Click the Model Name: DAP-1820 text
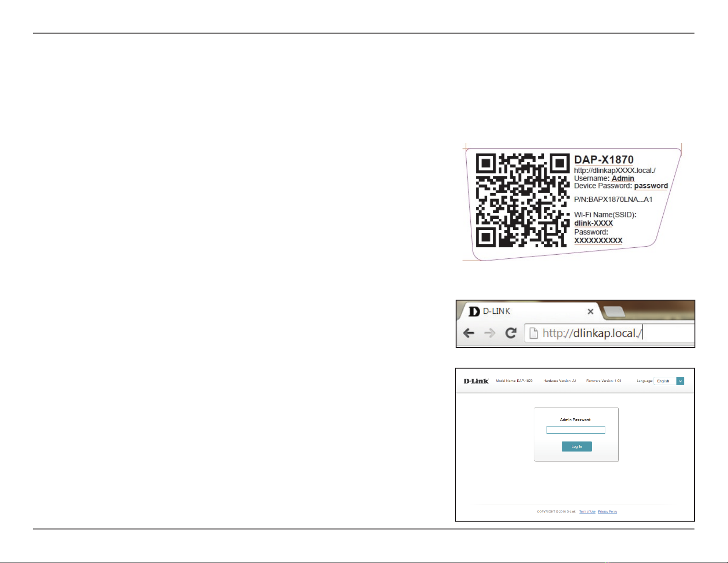This screenshot has width=728, height=563. tap(514, 381)
